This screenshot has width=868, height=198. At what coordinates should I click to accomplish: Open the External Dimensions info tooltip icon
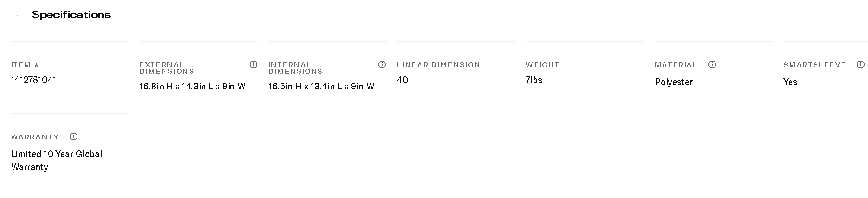pos(254,64)
